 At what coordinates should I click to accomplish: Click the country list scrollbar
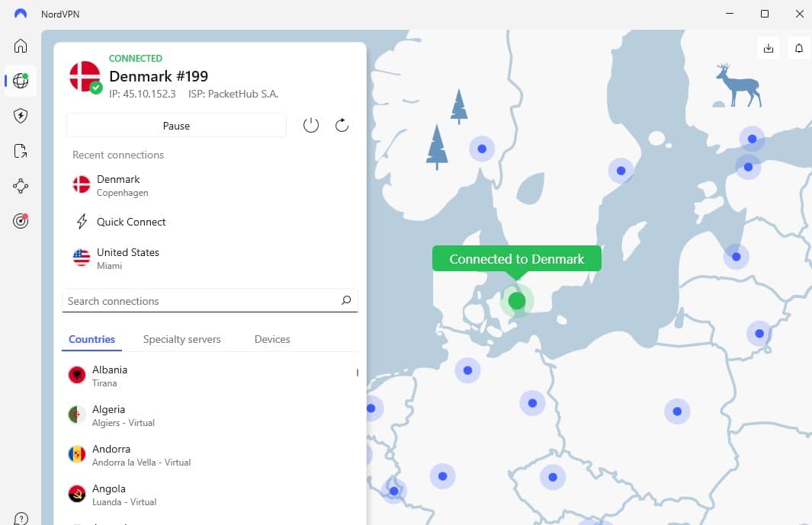(x=358, y=373)
